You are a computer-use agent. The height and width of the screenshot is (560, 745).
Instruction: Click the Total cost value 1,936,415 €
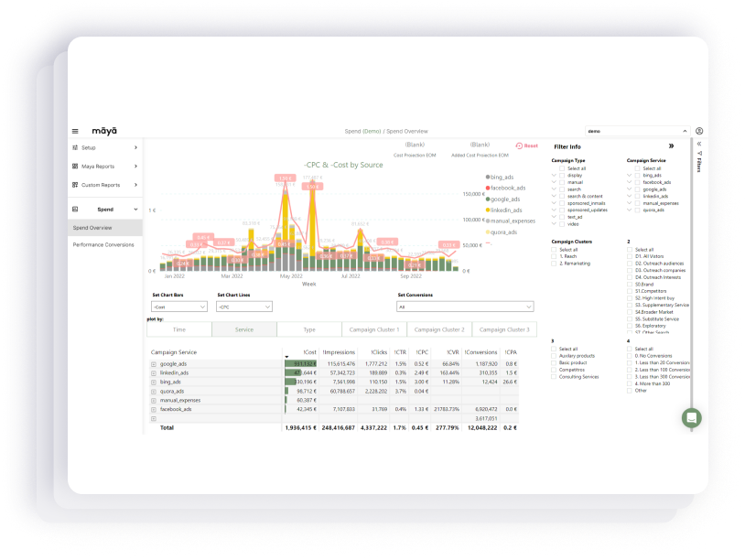click(x=301, y=428)
